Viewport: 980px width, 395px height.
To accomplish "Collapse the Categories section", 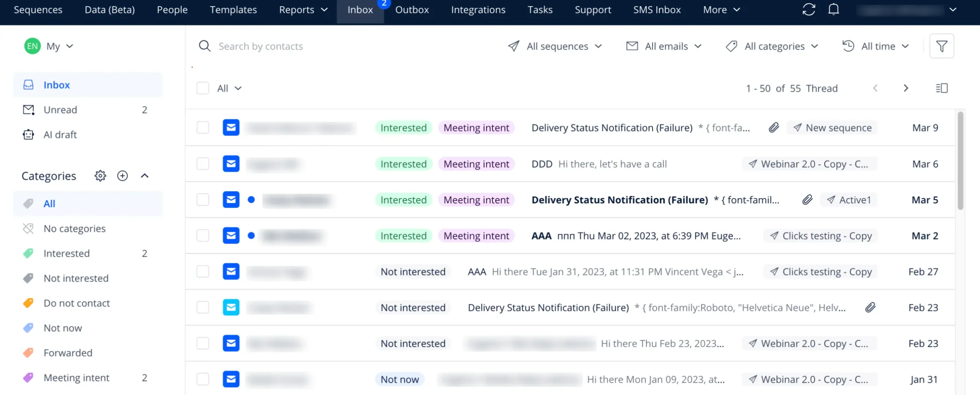I will [x=145, y=176].
